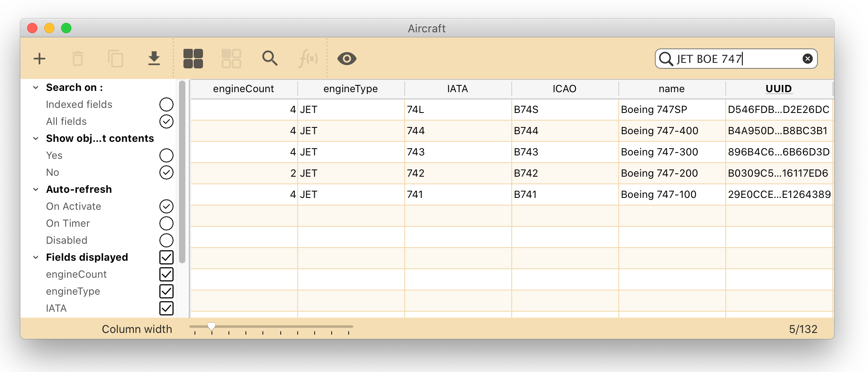Screen dimensions: 868x372
Task: Collapse the Search on section
Action: click(36, 87)
